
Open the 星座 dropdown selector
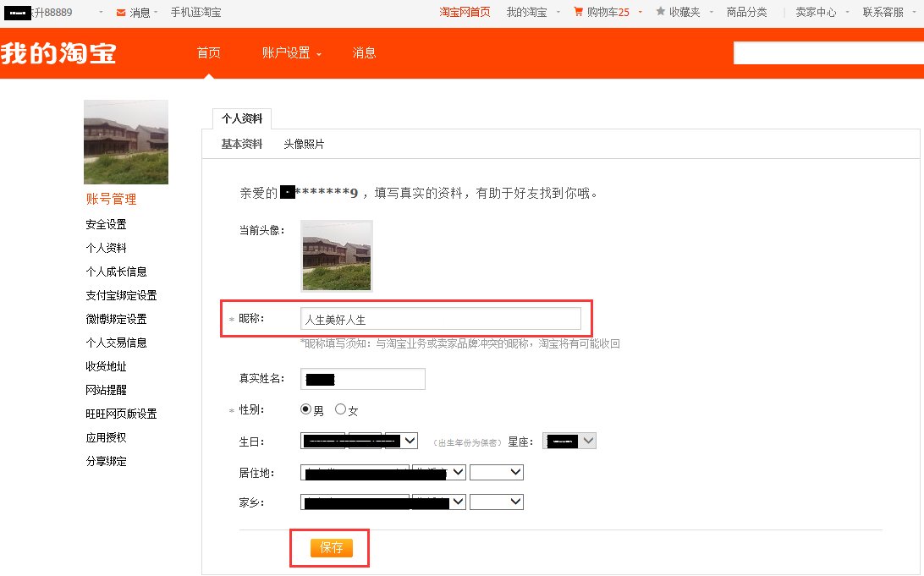pyautogui.click(x=569, y=440)
